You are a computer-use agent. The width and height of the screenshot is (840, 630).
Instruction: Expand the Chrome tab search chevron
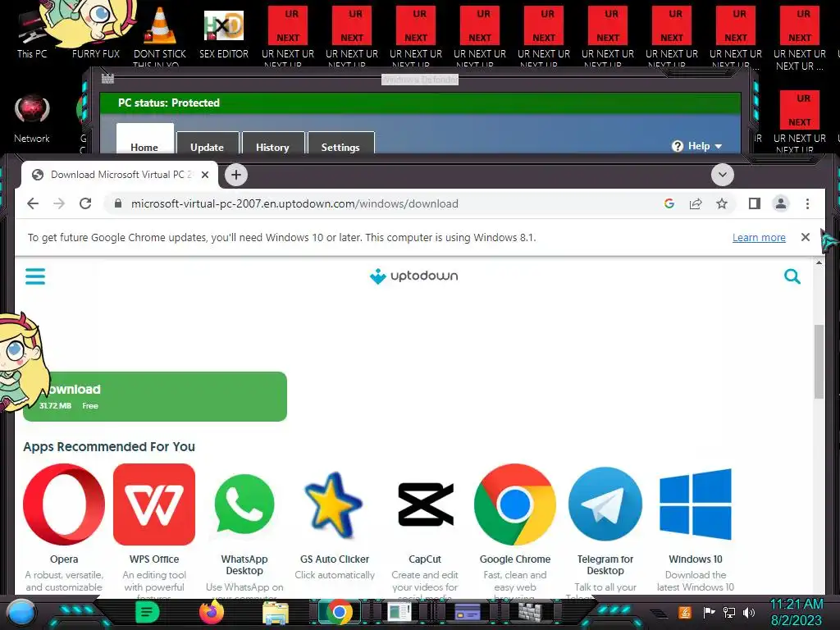[x=722, y=175]
